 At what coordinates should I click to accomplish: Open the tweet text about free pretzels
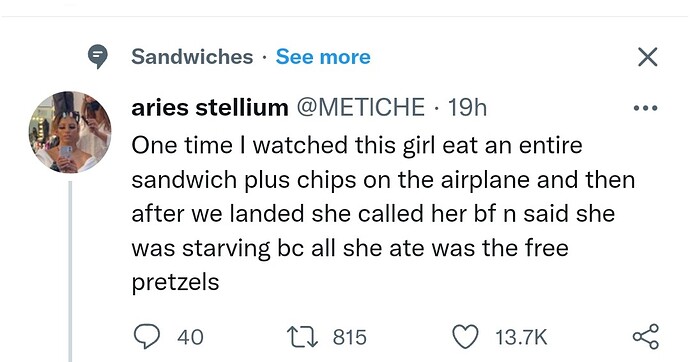pos(383,214)
